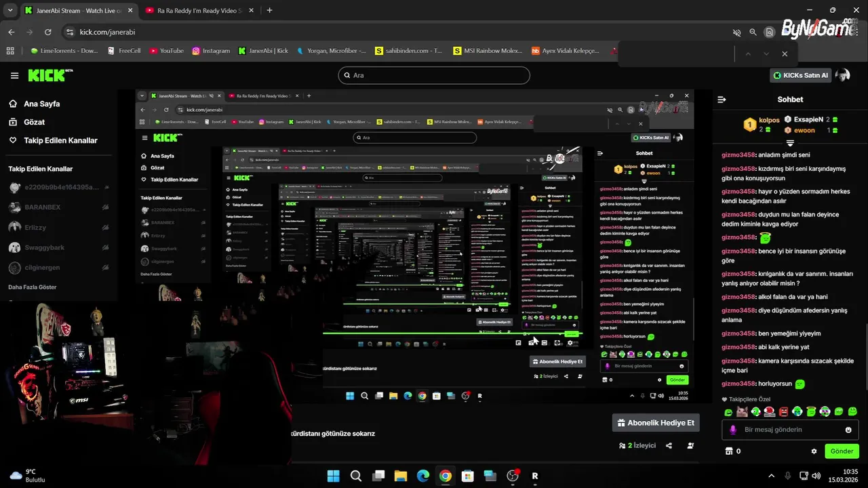Expand the chat leaderboard with the down arrow

coord(790,143)
